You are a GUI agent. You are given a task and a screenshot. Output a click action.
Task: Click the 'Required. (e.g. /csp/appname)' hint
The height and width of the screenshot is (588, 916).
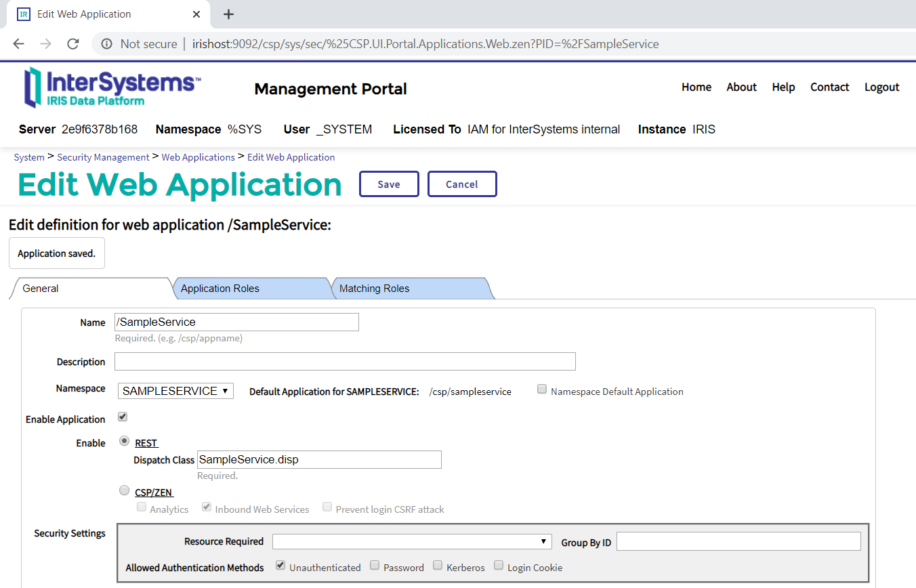point(179,338)
